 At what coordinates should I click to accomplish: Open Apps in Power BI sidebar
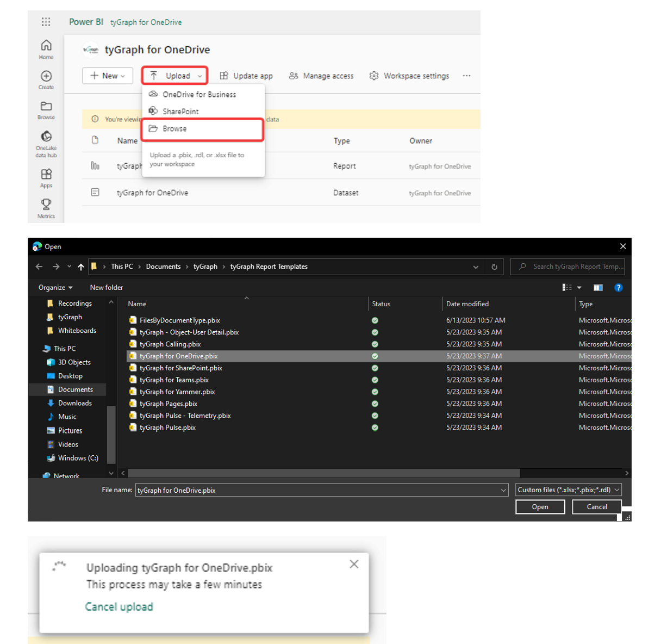[x=46, y=178]
